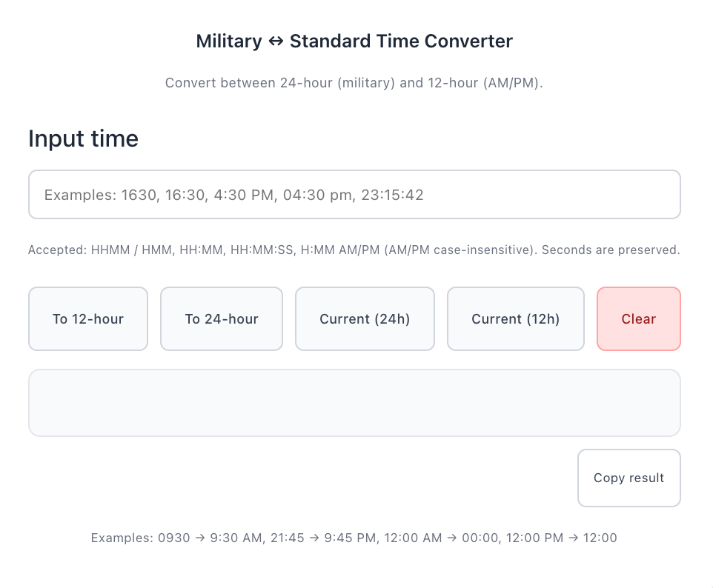Click the empty result output box
Image resolution: width=713 pixels, height=588 pixels.
point(354,403)
